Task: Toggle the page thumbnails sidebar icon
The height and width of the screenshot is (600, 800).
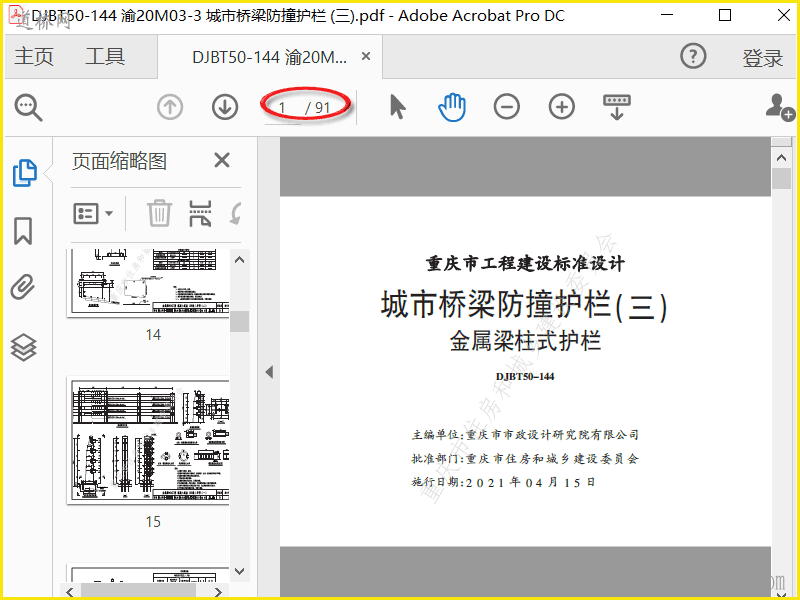Action: tap(24, 173)
